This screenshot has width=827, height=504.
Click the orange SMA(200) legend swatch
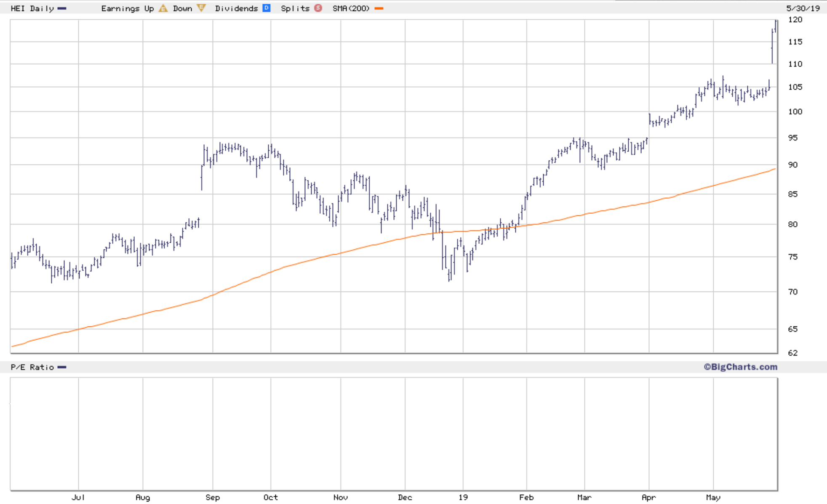click(x=379, y=8)
